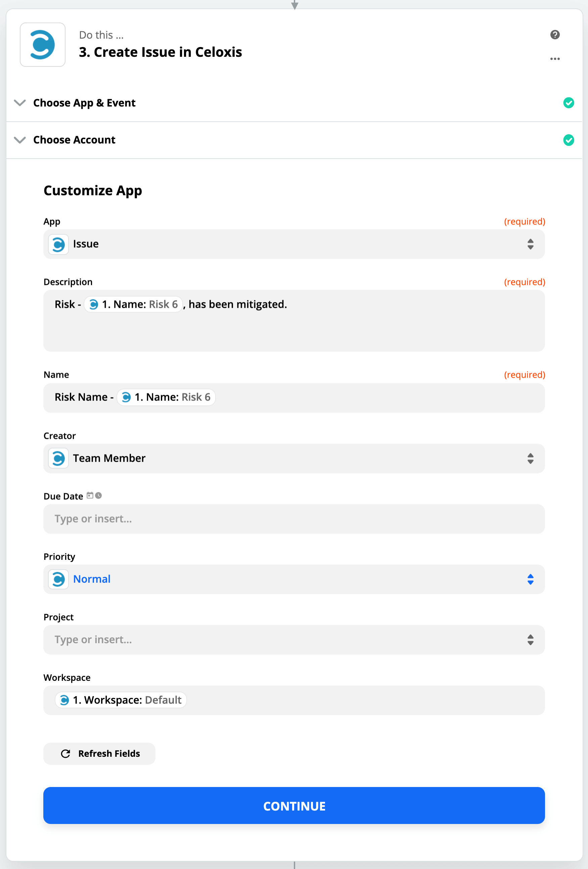Viewport: 588px width, 869px height.
Task: Click 'has been mitigated.' text in Description
Action: tap(238, 304)
